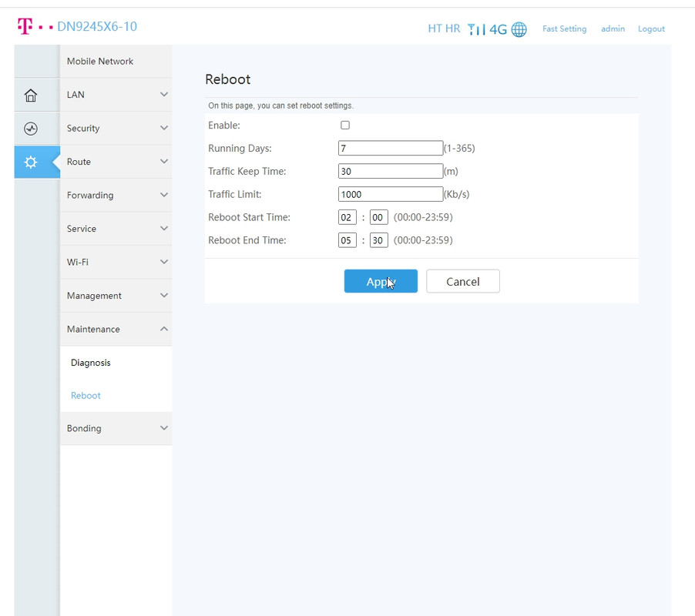Expand the Route menu chevron
Image resolution: width=695 pixels, height=616 pixels.
pyautogui.click(x=164, y=161)
